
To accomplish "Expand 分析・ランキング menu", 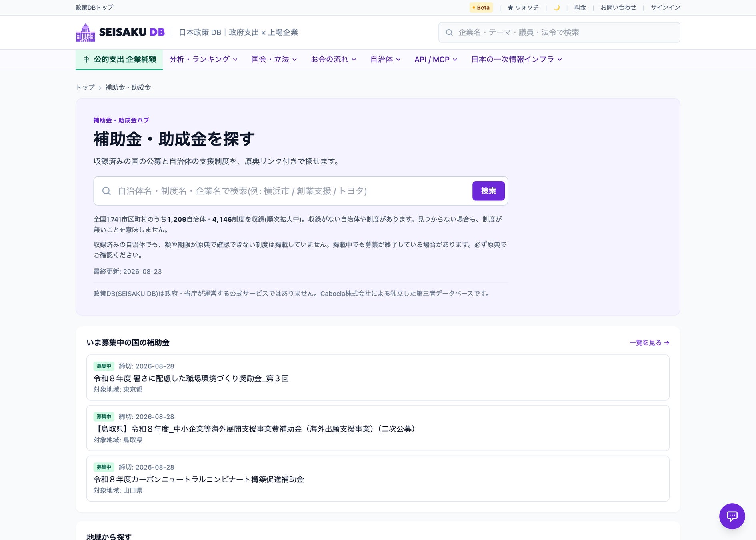I will click(x=203, y=60).
